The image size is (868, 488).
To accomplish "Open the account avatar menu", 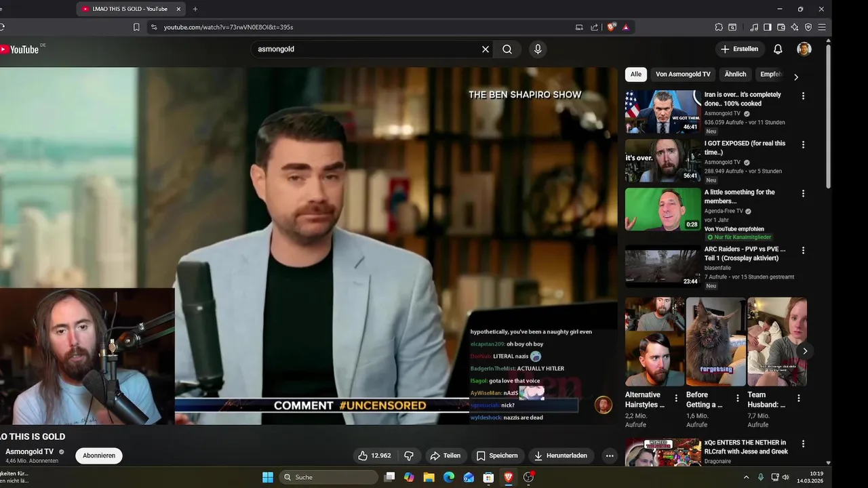I will (x=804, y=49).
